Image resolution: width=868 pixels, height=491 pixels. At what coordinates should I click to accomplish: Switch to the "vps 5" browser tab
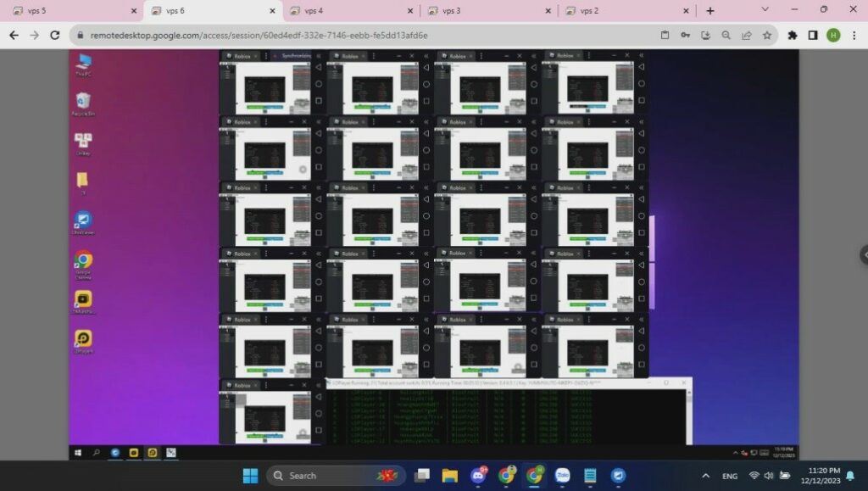tap(75, 10)
